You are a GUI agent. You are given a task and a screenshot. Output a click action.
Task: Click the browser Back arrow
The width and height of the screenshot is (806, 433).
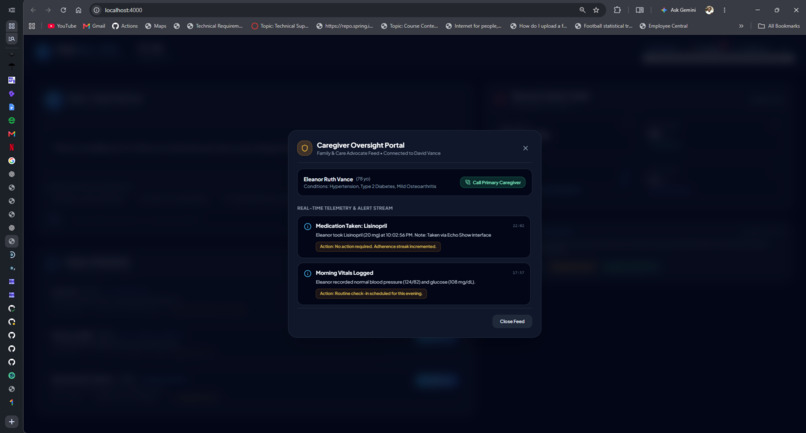33,10
